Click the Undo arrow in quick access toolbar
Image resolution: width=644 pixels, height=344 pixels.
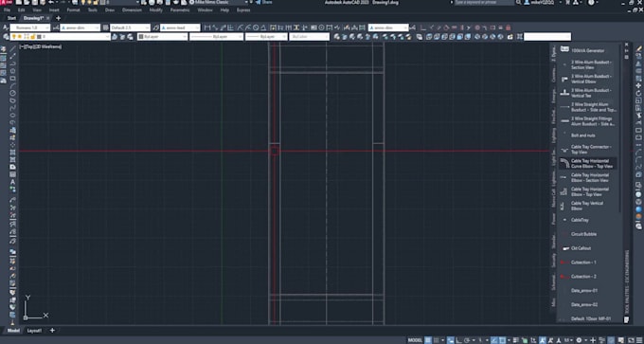(50, 3)
